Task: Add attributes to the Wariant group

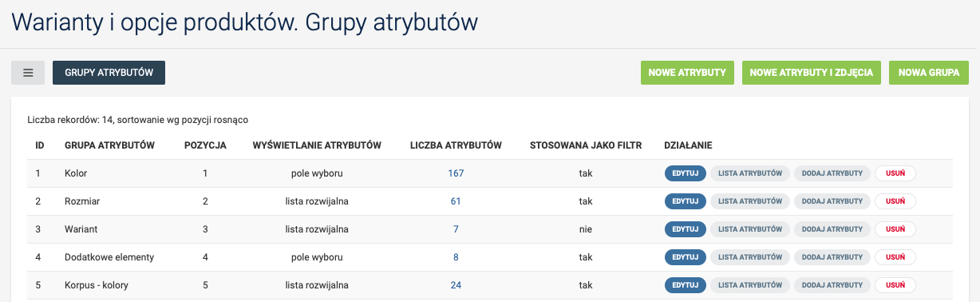Action: (x=832, y=229)
